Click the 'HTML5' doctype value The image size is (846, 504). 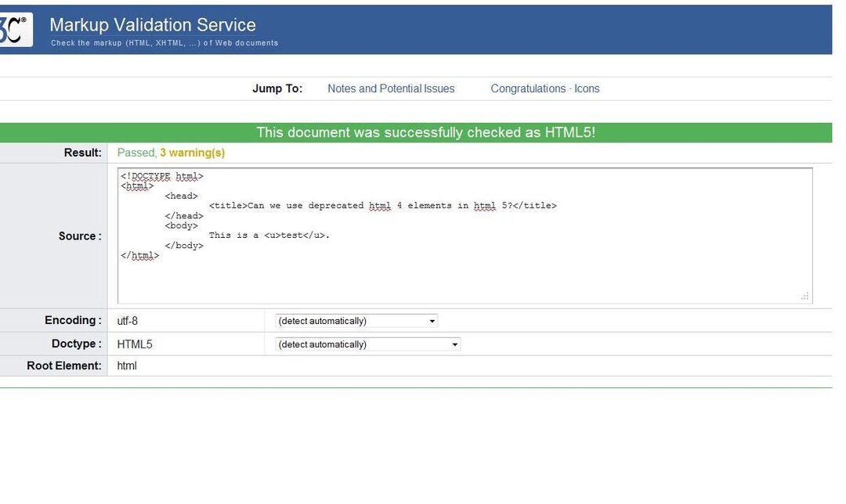135,344
